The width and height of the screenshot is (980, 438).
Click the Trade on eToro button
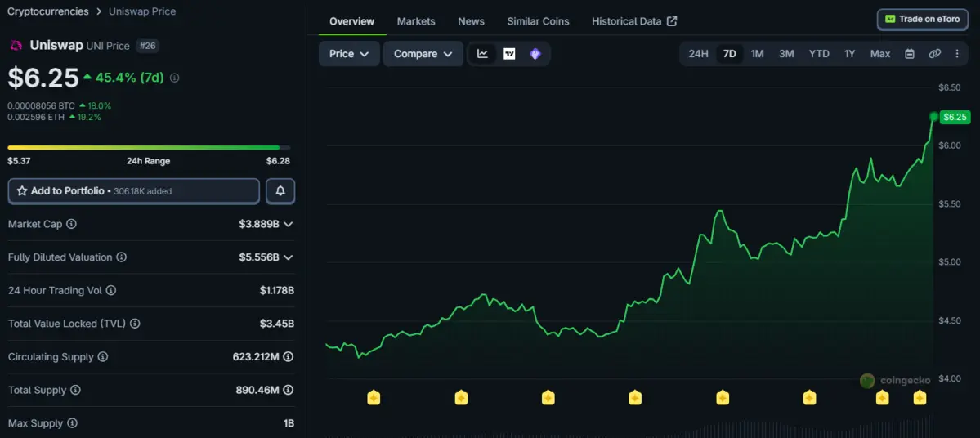[x=923, y=20]
